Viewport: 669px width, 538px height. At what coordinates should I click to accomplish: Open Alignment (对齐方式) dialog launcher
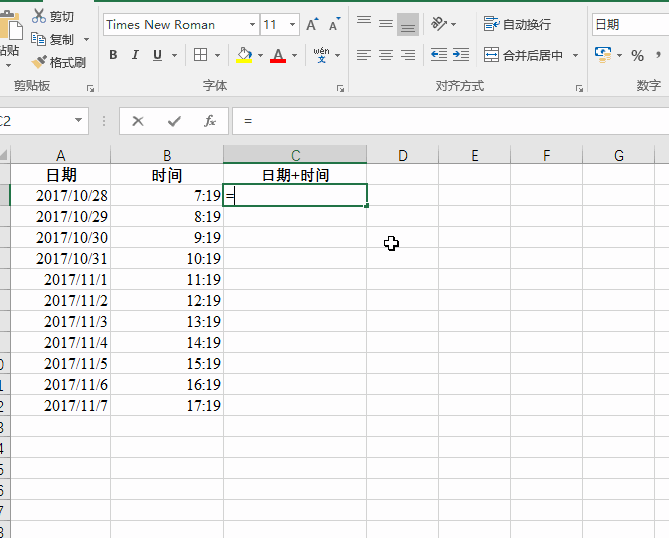(579, 88)
